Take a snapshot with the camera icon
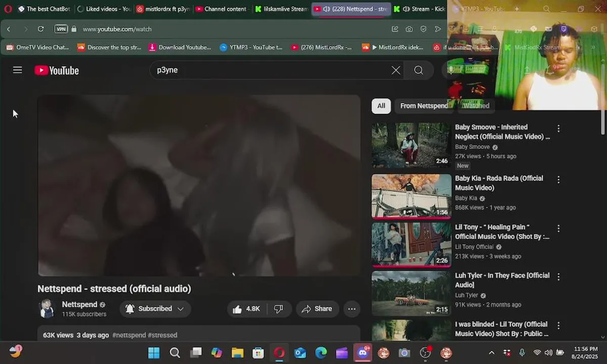 [x=409, y=29]
